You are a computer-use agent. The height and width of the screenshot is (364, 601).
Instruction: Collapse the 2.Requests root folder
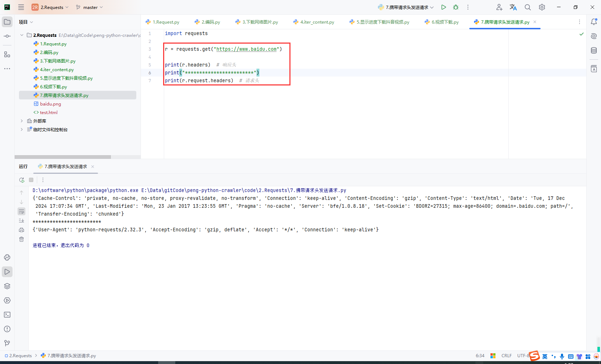coord(22,35)
